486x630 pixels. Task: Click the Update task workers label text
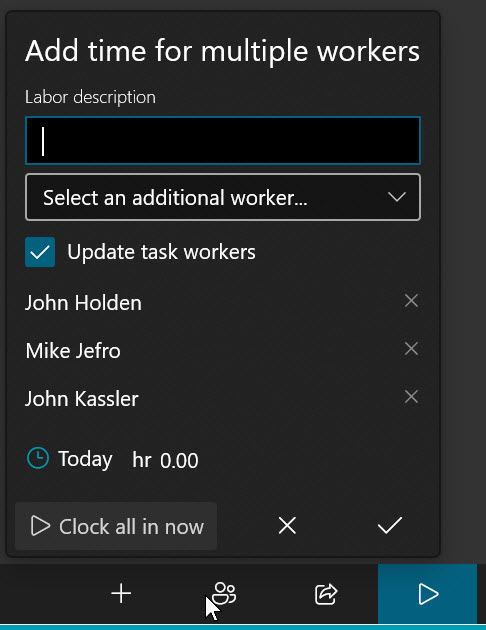[161, 252]
